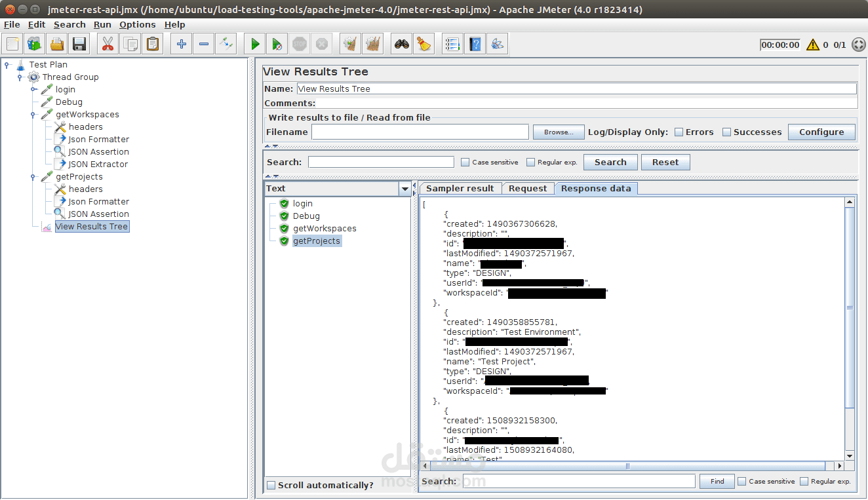The height and width of the screenshot is (500, 868).
Task: Enable Regular exp. for top search
Action: [x=531, y=162]
